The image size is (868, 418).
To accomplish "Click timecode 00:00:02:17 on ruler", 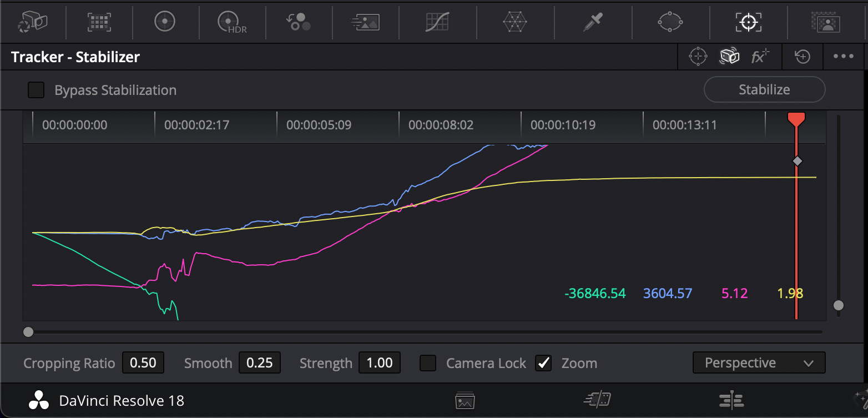I will point(196,125).
